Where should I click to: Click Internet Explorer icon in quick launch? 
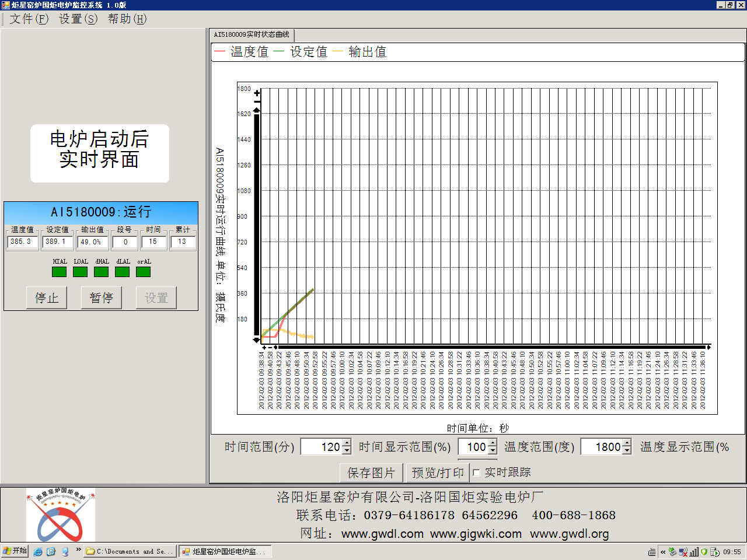(38, 551)
